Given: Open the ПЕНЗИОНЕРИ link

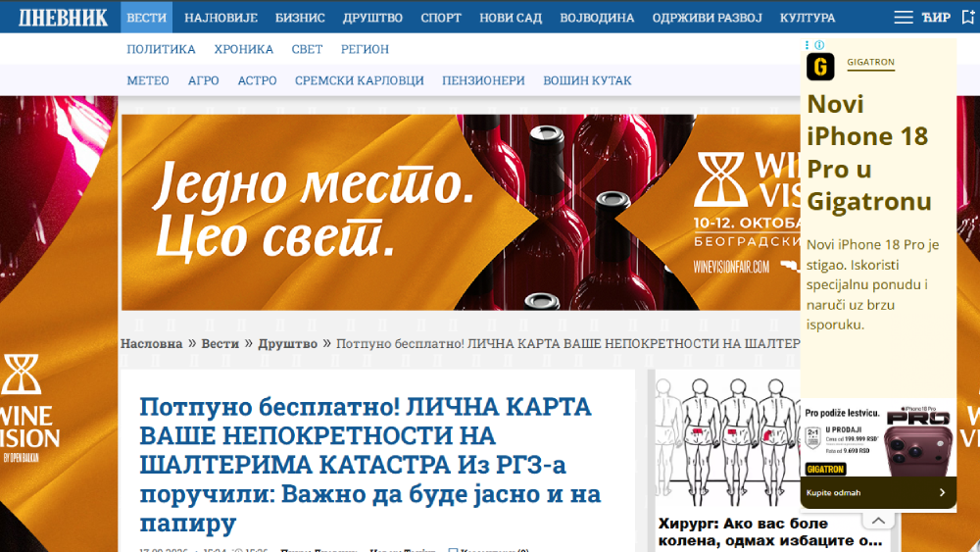Looking at the screenshot, I should point(483,80).
